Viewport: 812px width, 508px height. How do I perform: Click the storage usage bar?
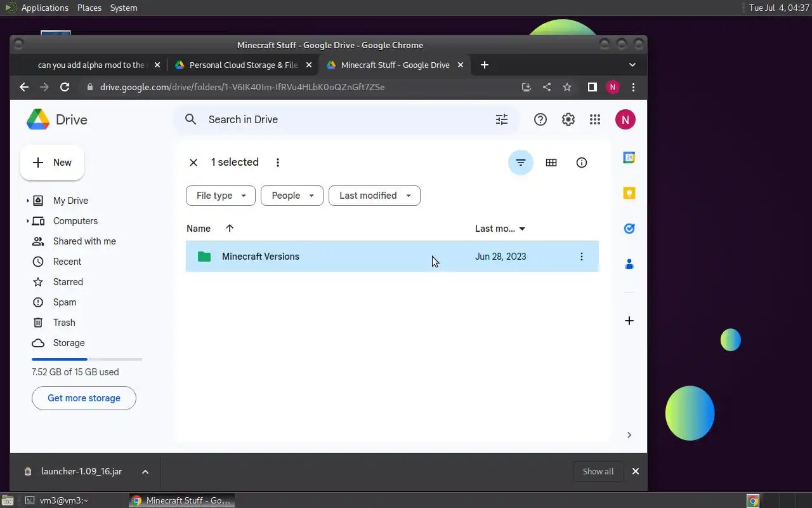pyautogui.click(x=87, y=359)
